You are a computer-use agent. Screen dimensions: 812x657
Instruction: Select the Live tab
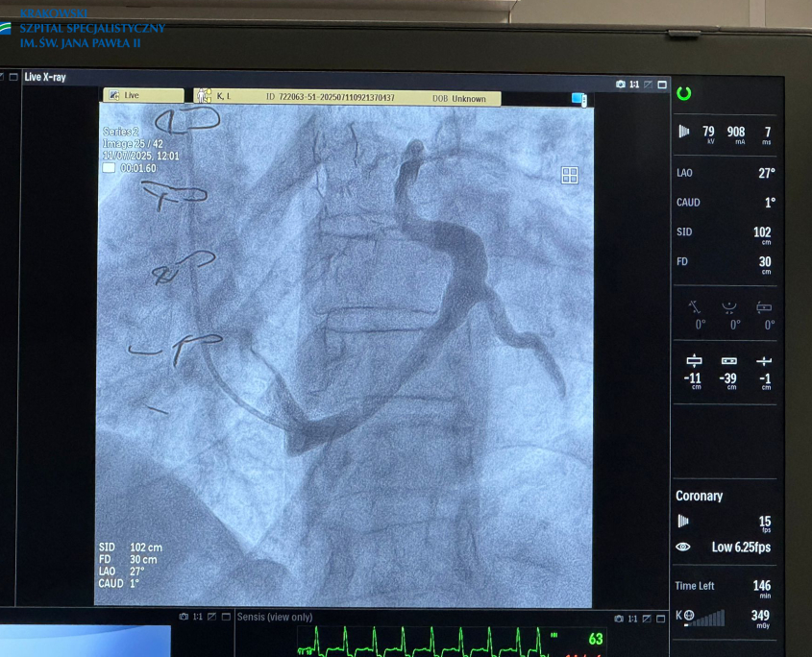(143, 95)
